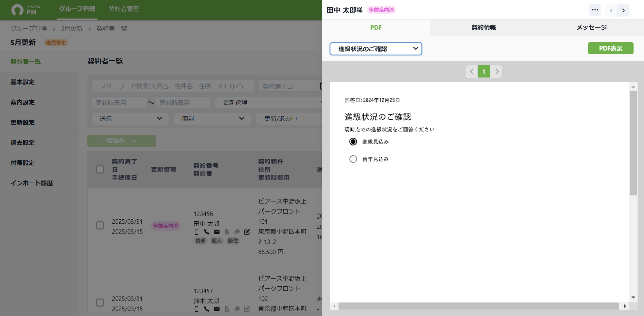The height and width of the screenshot is (316, 644).
Task: Open the 進級状況のご確認 PDF selector dropdown
Action: 376,49
